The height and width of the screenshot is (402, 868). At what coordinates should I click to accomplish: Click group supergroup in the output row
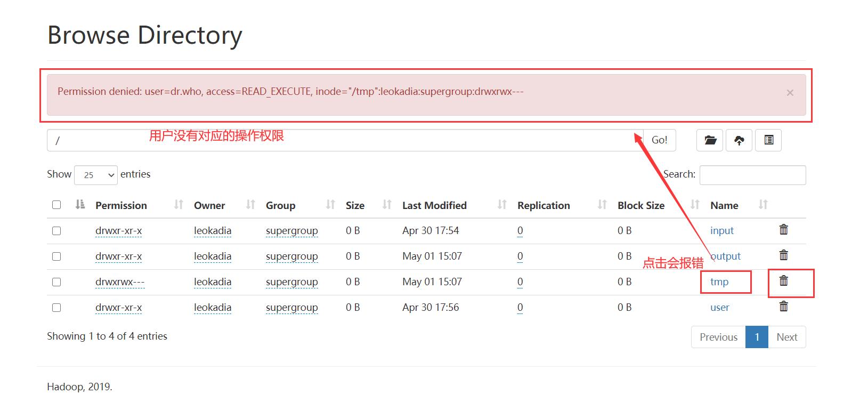click(291, 256)
